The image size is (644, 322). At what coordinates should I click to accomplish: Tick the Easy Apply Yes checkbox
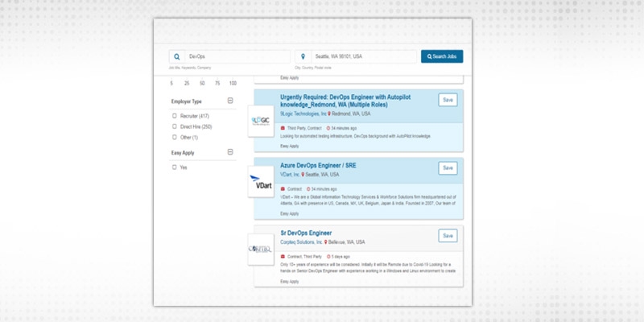tap(174, 167)
